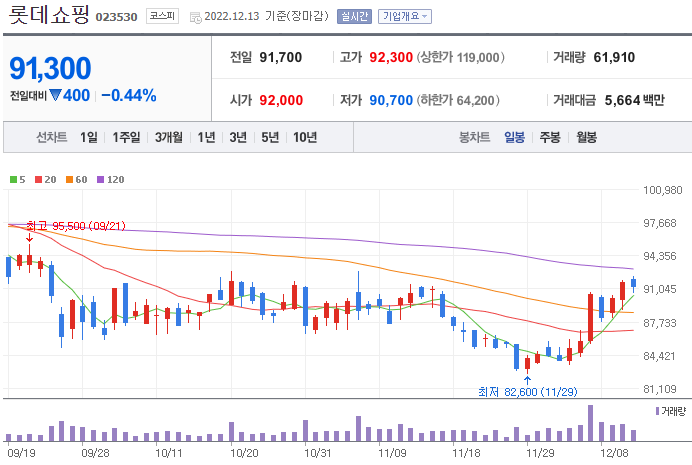Switch to 주봉 candle chart
The height and width of the screenshot is (465, 692).
pyautogui.click(x=550, y=137)
